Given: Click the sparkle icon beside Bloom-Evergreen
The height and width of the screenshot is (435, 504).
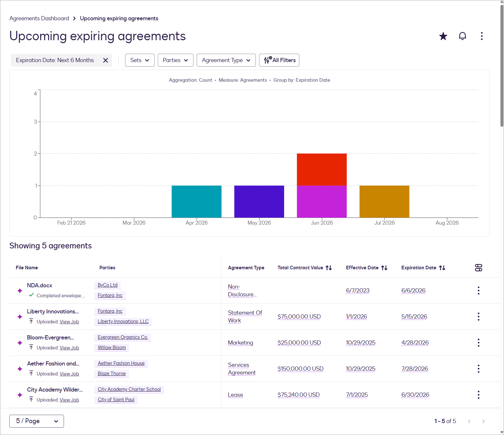Looking at the screenshot, I should (x=20, y=343).
